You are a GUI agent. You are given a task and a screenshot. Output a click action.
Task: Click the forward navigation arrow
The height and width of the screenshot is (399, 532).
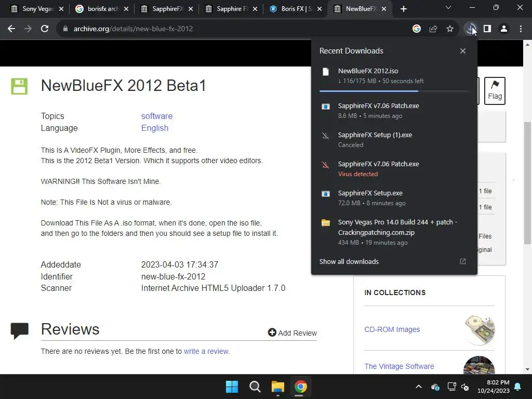[x=28, y=29]
